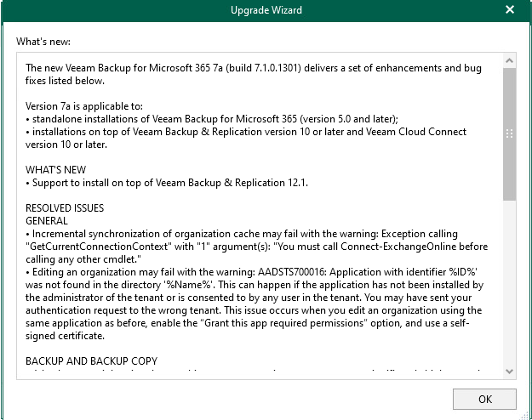Click the scrollbar up arrow
Image resolution: width=532 pixels, height=420 pixels.
[509, 60]
